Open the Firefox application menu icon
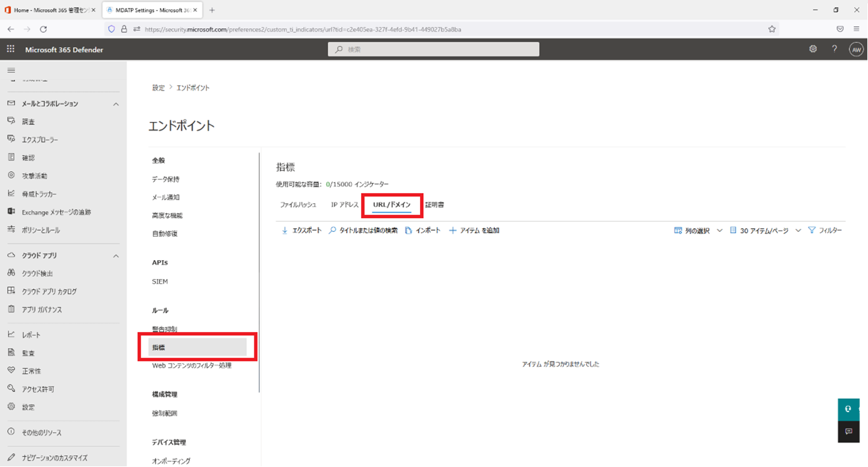Image resolution: width=868 pixels, height=467 pixels. point(856,29)
